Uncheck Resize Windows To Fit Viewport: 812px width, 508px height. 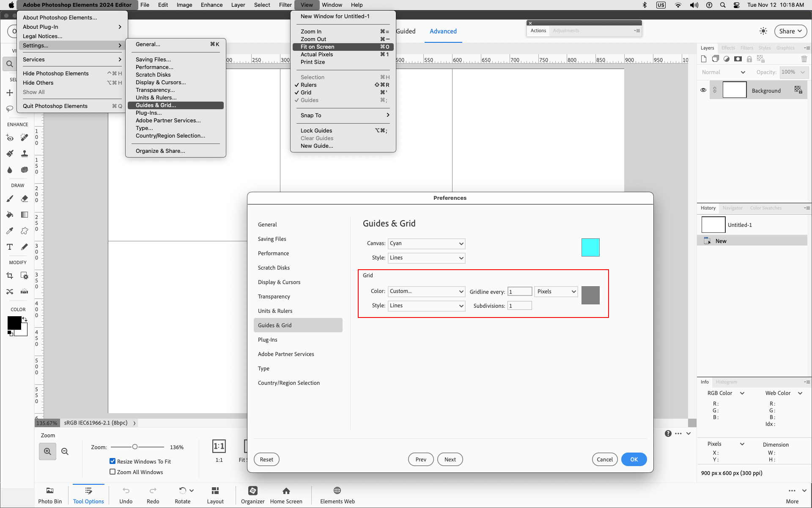[x=112, y=461]
